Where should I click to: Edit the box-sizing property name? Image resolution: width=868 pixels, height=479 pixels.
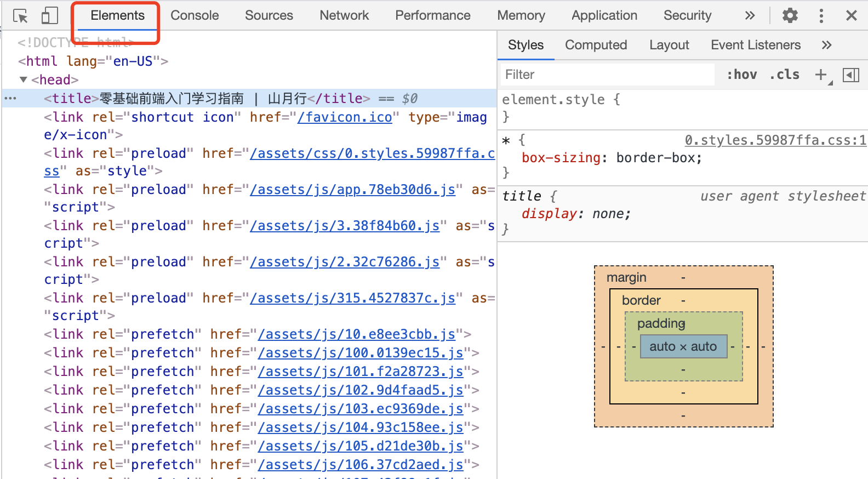[561, 158]
